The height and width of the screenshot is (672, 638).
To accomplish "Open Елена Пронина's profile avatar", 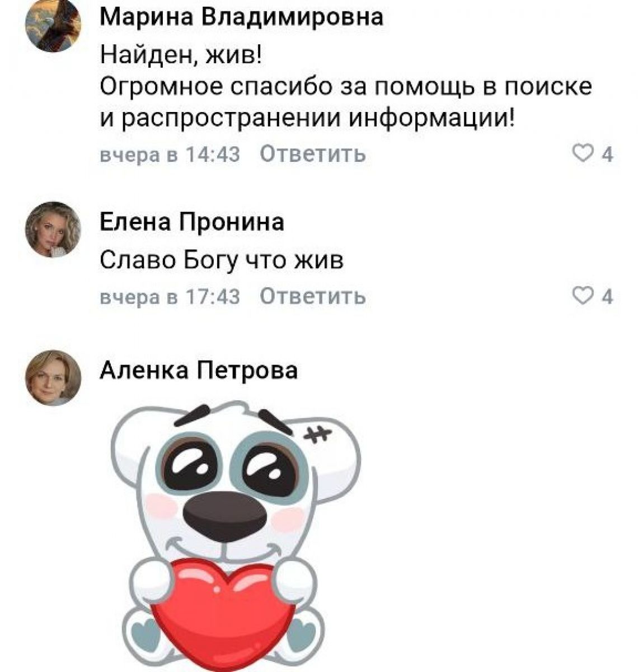I will 53,229.
